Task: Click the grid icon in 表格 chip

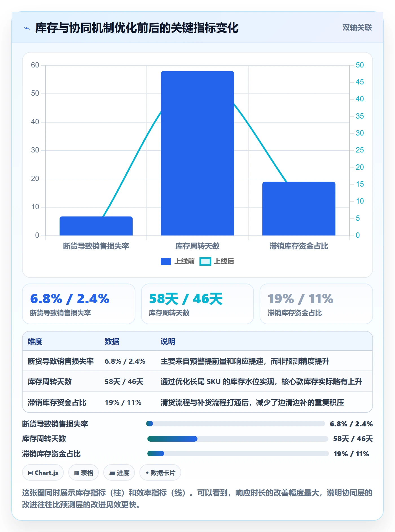Action: point(76,473)
